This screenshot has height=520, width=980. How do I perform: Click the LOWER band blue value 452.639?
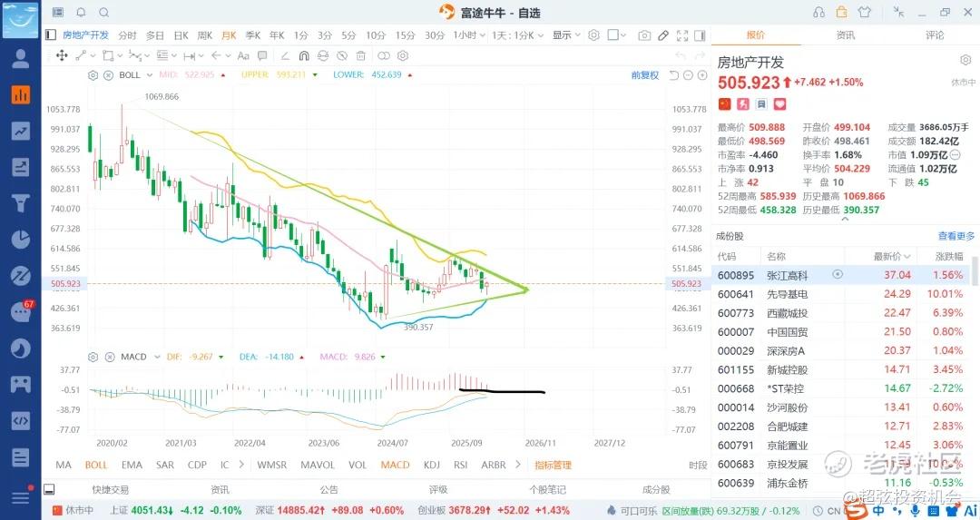click(386, 75)
